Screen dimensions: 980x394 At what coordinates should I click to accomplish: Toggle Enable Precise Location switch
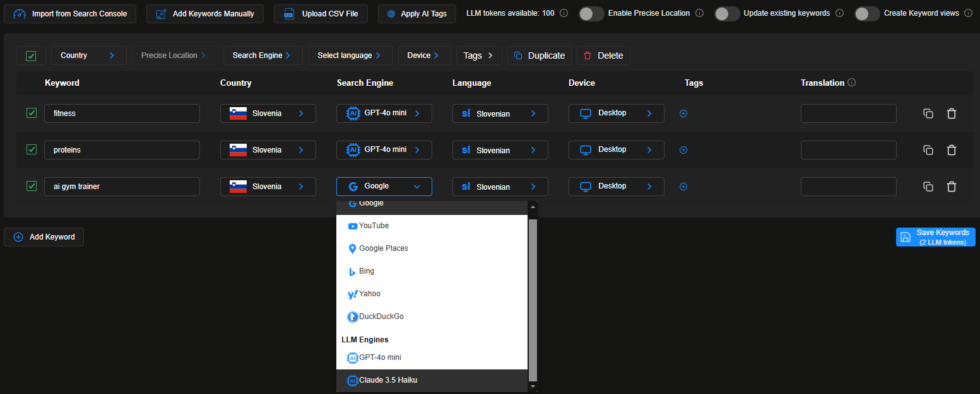591,13
